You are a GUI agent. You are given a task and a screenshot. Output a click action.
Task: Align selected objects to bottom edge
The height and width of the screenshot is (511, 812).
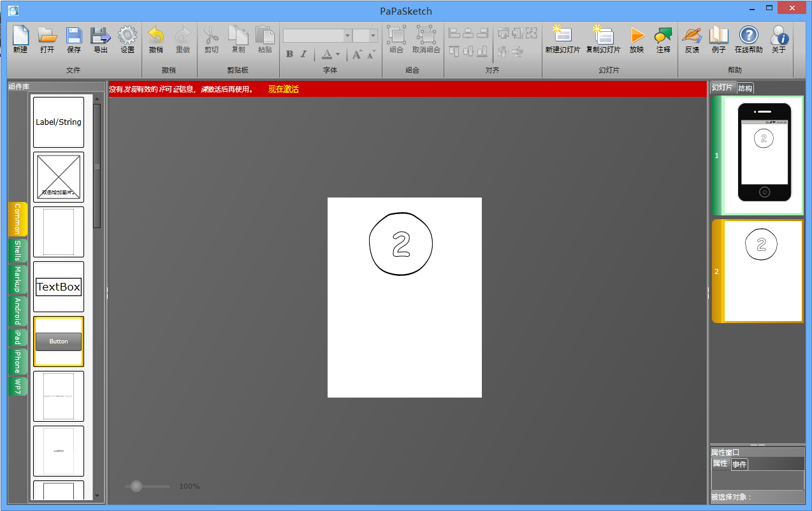coord(482,51)
